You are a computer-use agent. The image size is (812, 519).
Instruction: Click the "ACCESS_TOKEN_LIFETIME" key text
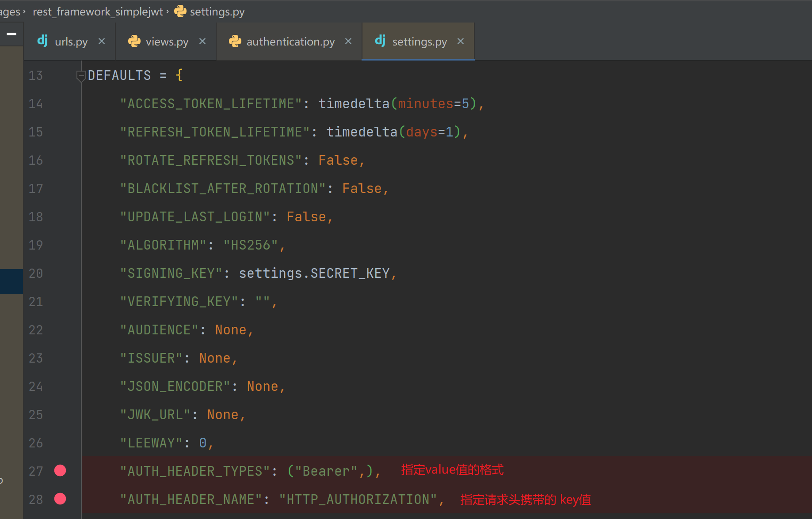tap(211, 104)
